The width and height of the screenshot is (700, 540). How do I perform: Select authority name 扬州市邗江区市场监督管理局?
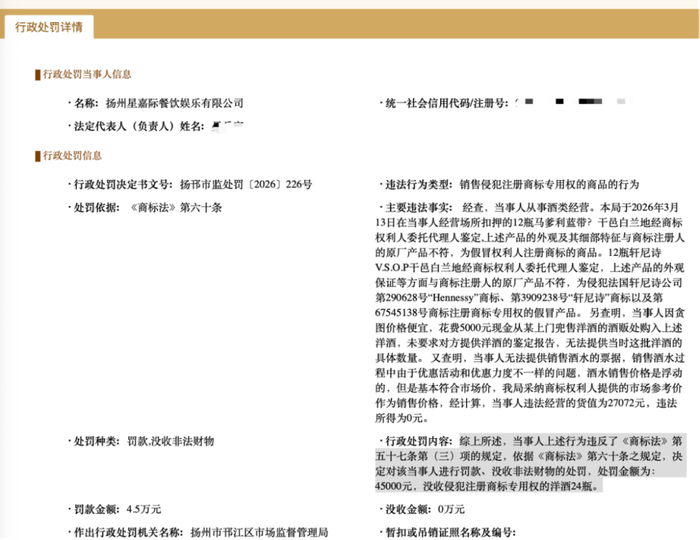(x=259, y=532)
